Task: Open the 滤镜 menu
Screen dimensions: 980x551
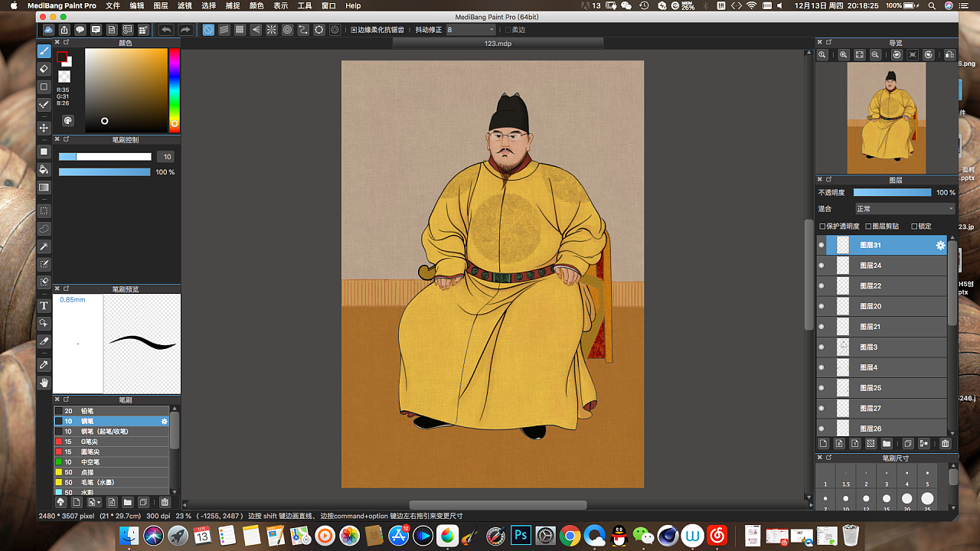Action: pyautogui.click(x=185, y=5)
